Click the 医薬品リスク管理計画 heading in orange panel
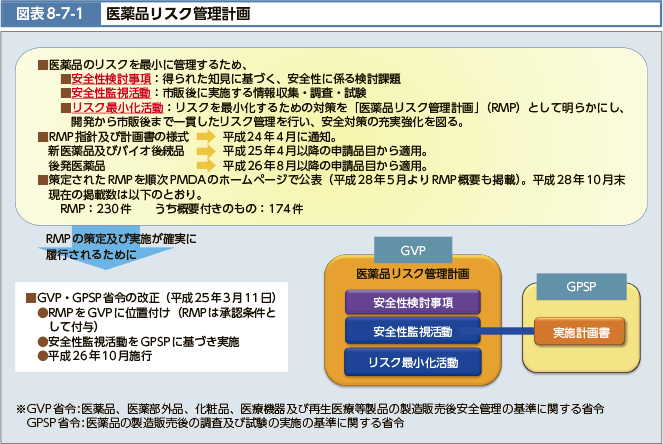Viewport: 663px width, 444px height. pos(412,273)
